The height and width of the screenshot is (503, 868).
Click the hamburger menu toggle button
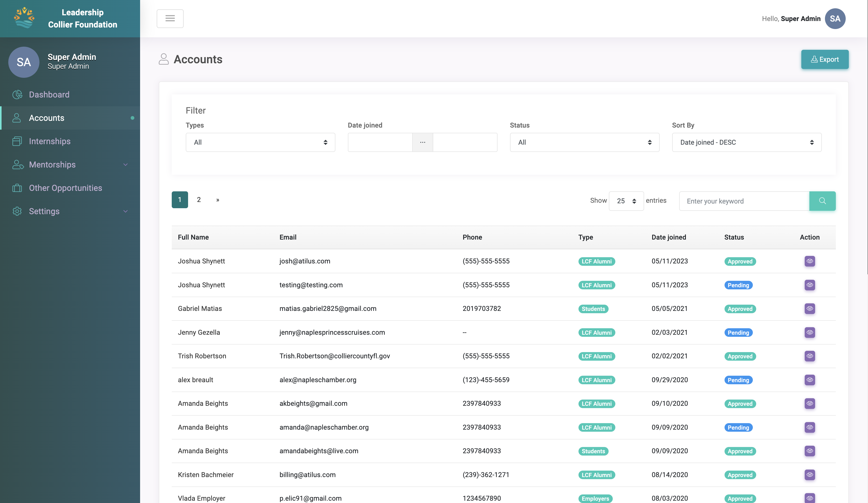[170, 19]
